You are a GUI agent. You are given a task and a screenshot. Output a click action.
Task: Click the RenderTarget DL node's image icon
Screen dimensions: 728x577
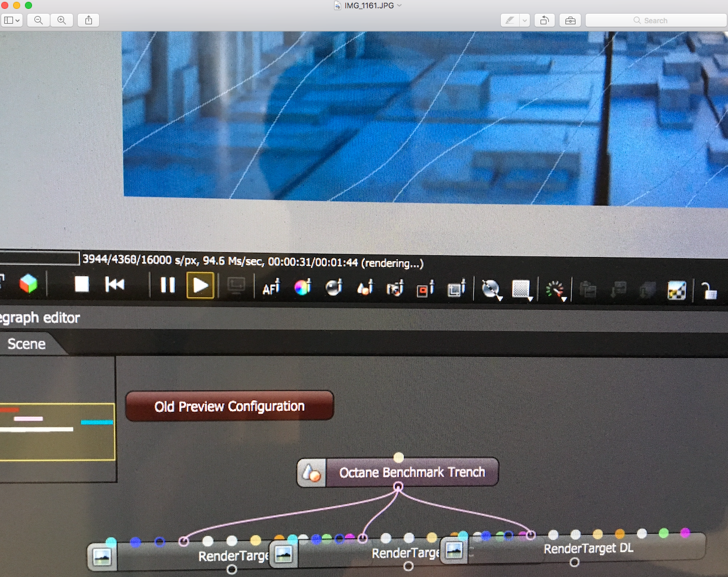454,550
